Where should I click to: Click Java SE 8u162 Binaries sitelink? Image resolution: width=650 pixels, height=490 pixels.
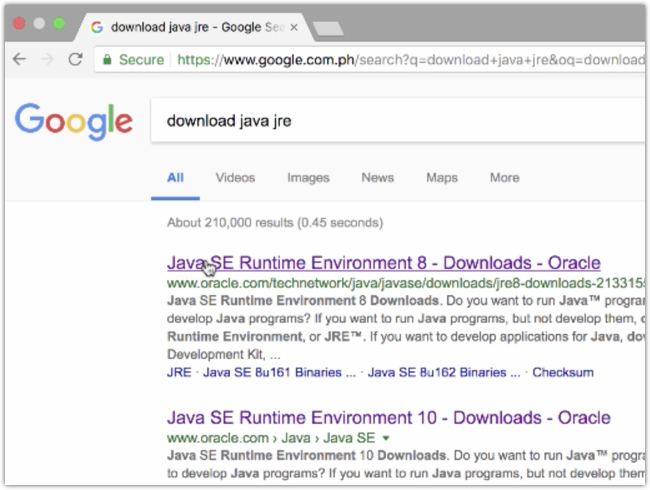pos(444,372)
